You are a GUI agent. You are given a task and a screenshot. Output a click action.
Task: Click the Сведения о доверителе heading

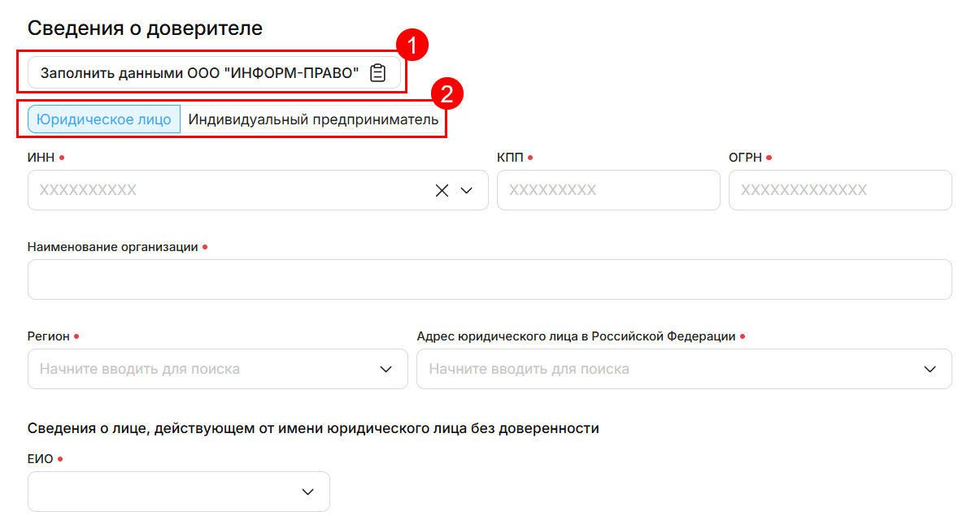[145, 28]
